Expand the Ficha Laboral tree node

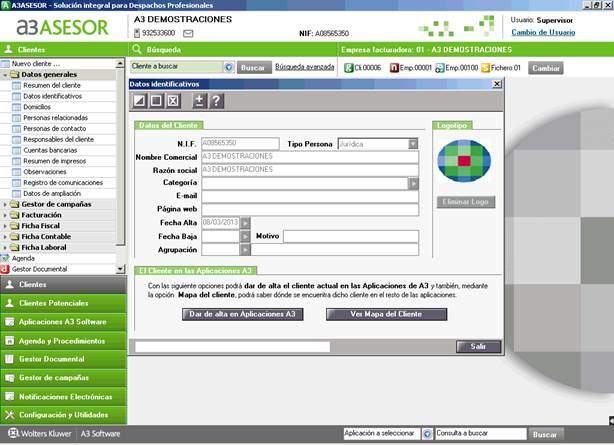tap(5, 248)
